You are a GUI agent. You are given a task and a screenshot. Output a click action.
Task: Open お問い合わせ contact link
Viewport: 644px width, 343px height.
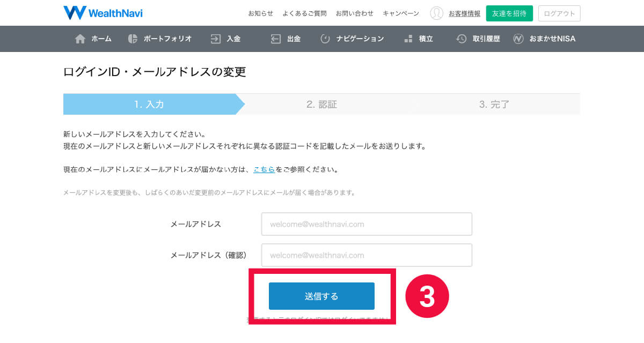coord(354,13)
